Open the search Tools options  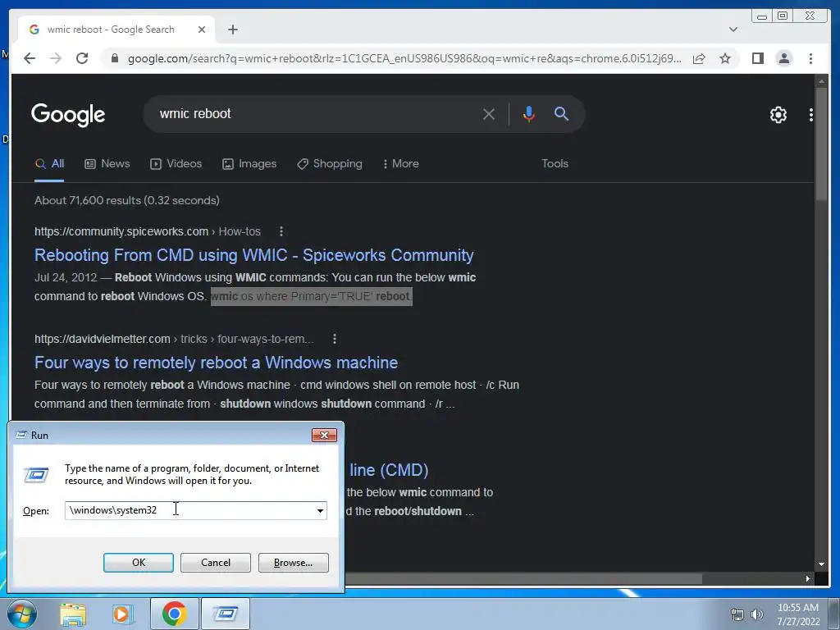pyautogui.click(x=555, y=164)
